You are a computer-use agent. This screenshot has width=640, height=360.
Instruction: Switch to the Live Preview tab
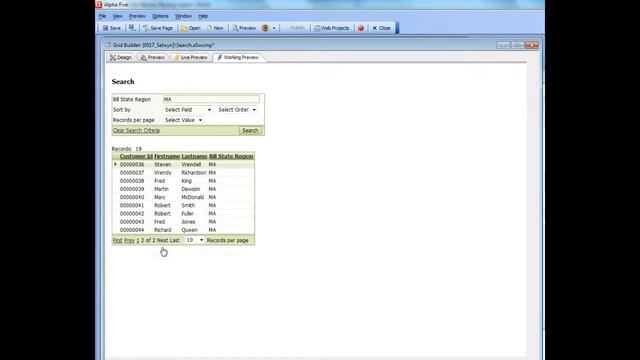(191, 58)
